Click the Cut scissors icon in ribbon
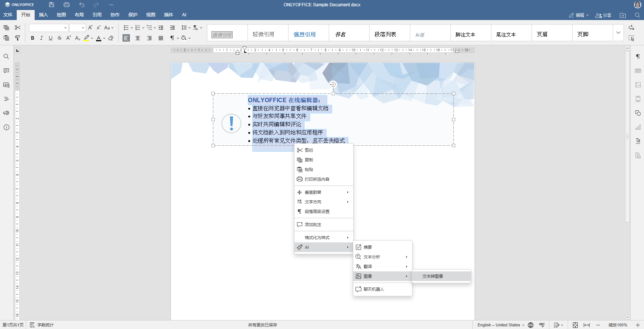Screen dimensions: 644x329 tap(17, 28)
